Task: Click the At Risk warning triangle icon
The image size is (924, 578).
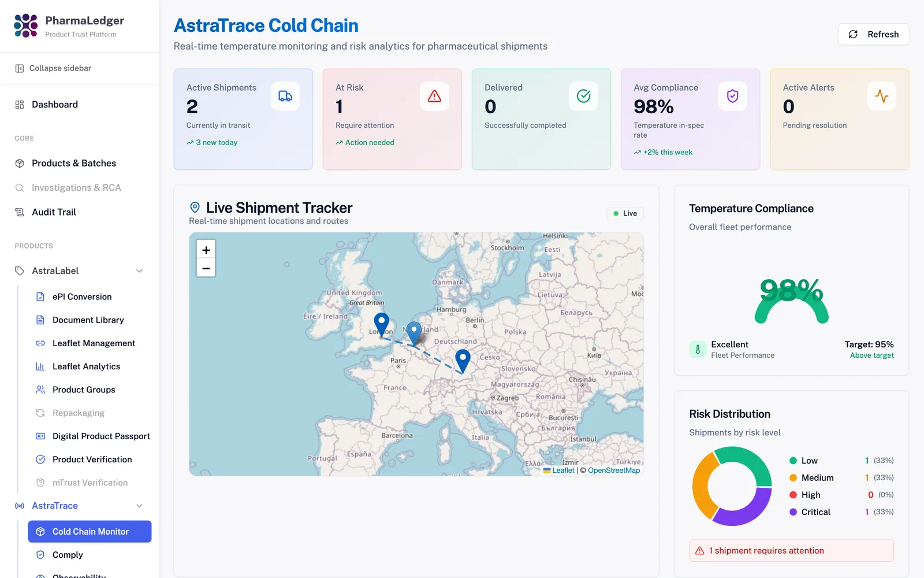Action: pyautogui.click(x=434, y=96)
